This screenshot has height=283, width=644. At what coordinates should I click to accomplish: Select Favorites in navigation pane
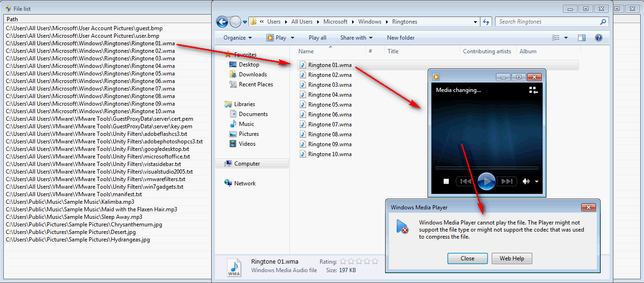[x=245, y=55]
